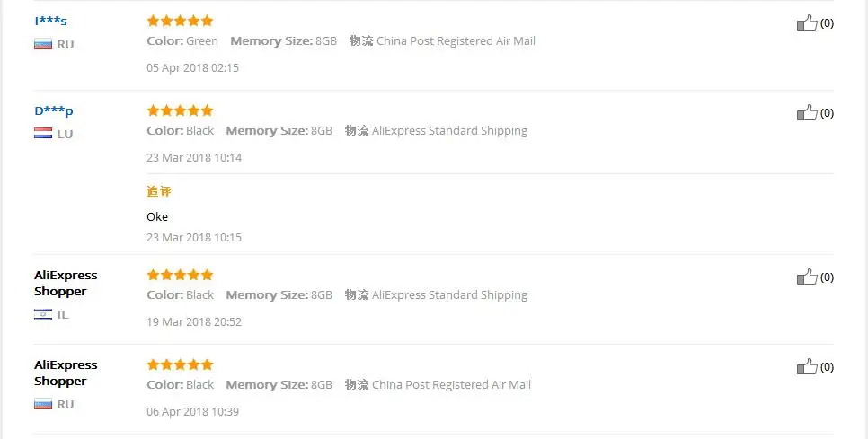Click thumbs-up icon on I***s review
The width and height of the screenshot is (868, 439).
click(x=806, y=23)
